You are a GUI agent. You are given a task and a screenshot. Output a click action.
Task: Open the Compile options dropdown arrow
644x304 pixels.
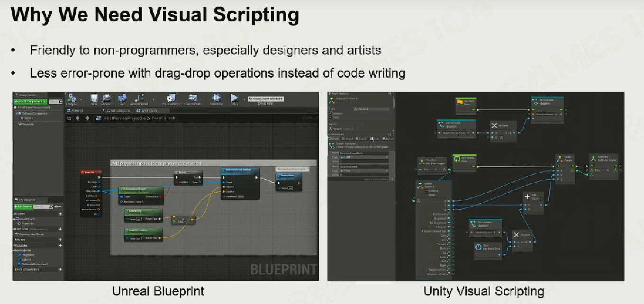pyautogui.click(x=81, y=99)
